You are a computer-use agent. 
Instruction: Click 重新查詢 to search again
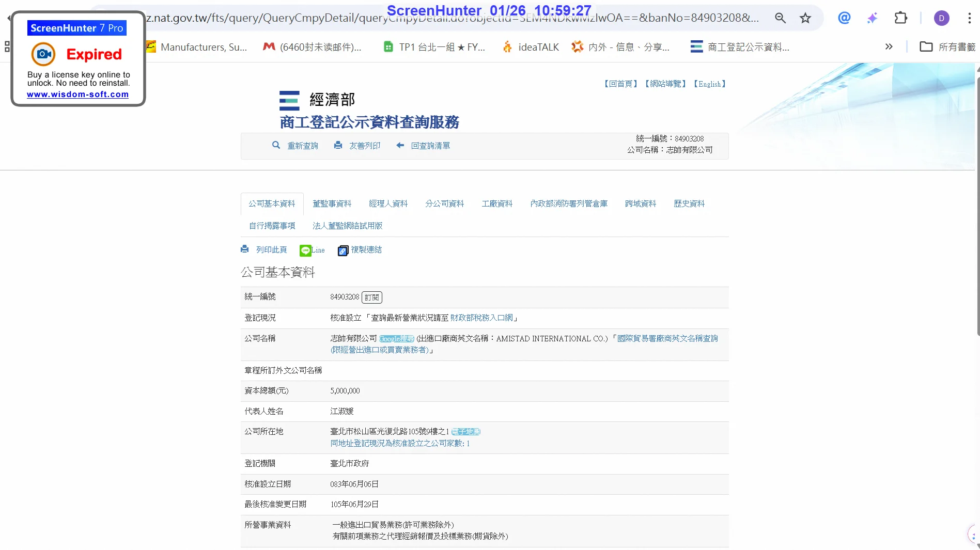[x=302, y=146]
